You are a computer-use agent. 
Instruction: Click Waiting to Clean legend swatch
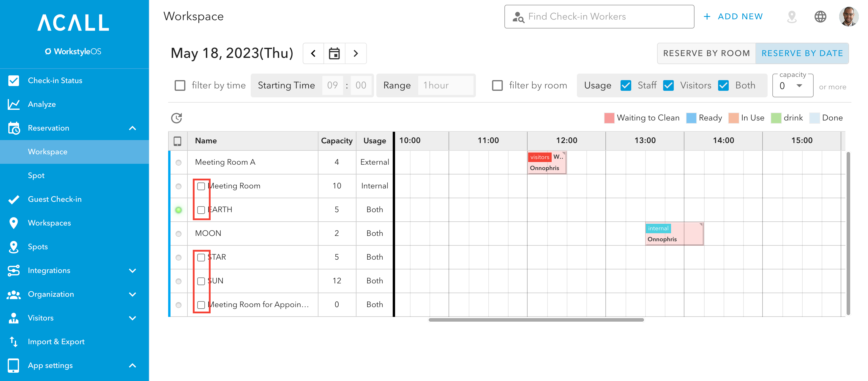point(609,118)
